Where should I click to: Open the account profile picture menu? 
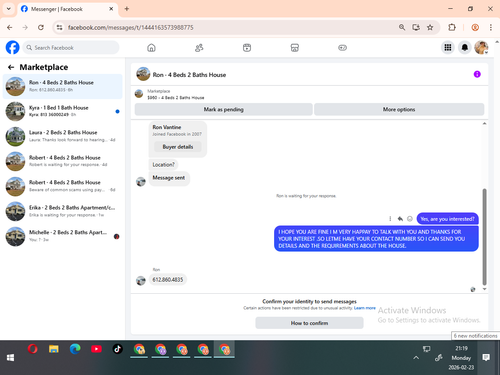pos(481,48)
